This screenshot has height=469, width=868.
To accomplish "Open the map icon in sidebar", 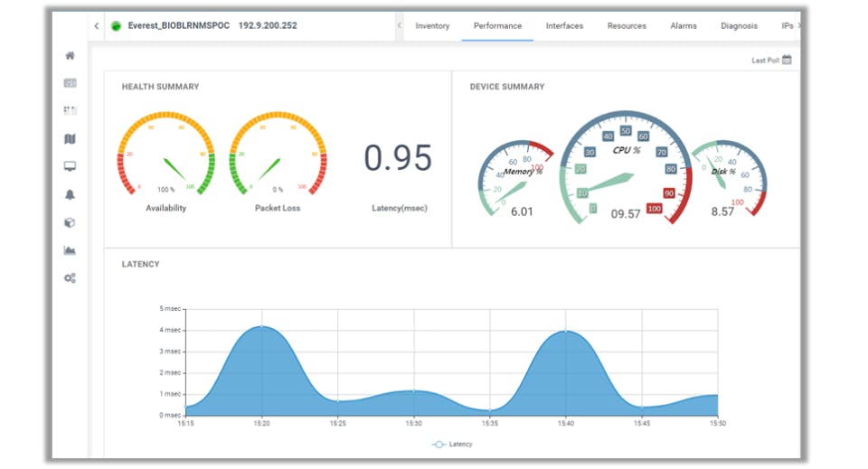I will (70, 139).
